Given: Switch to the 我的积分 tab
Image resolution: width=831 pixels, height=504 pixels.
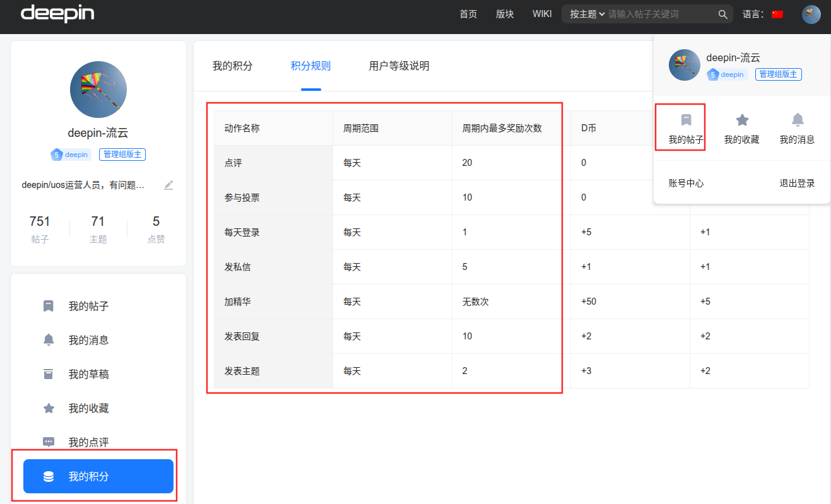Looking at the screenshot, I should pyautogui.click(x=233, y=66).
